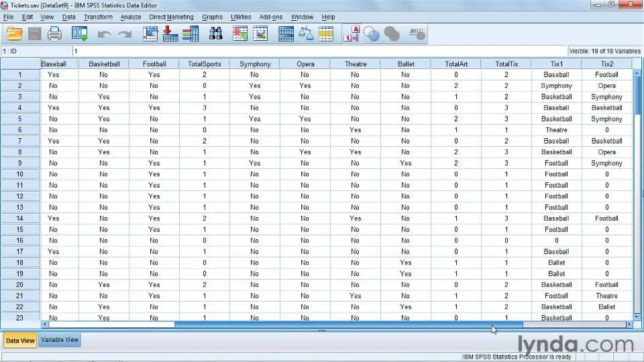Open the Help menu
The image size is (644, 362).
pos(328,17)
